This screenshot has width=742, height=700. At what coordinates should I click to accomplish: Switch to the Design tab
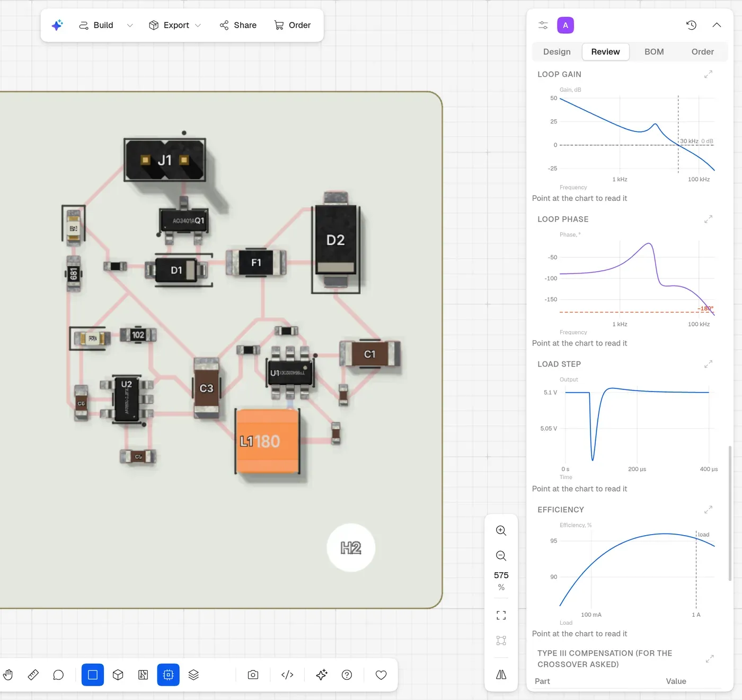557,51
